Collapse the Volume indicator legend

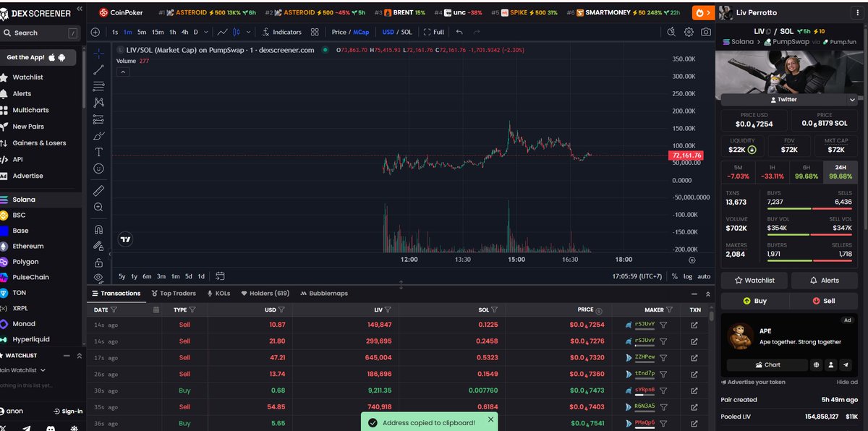point(123,72)
